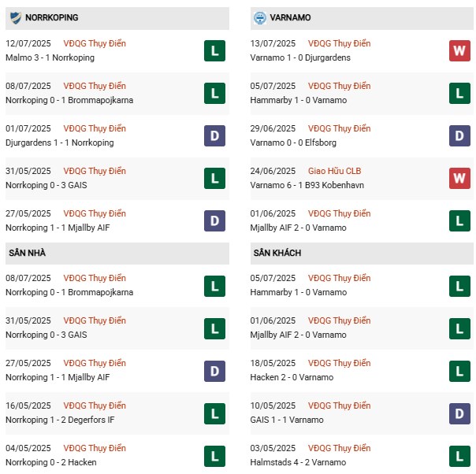Click the L badge for Halmstads 4-2 Varnamo
The image size is (476, 474).
point(459,456)
